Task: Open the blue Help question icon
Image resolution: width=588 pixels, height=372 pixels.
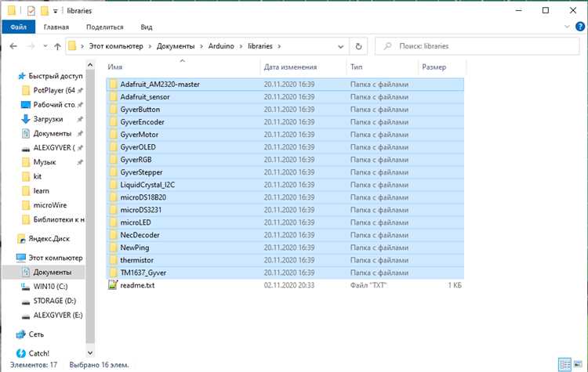Action: (x=579, y=27)
